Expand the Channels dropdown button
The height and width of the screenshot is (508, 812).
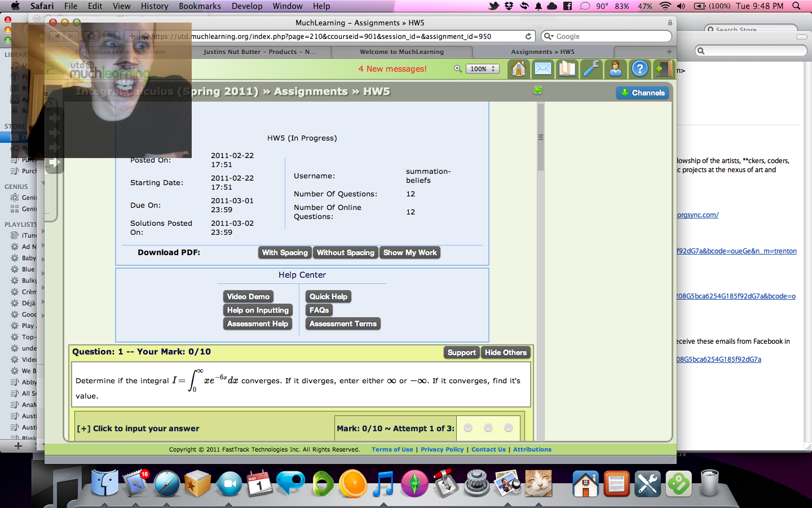(642, 93)
